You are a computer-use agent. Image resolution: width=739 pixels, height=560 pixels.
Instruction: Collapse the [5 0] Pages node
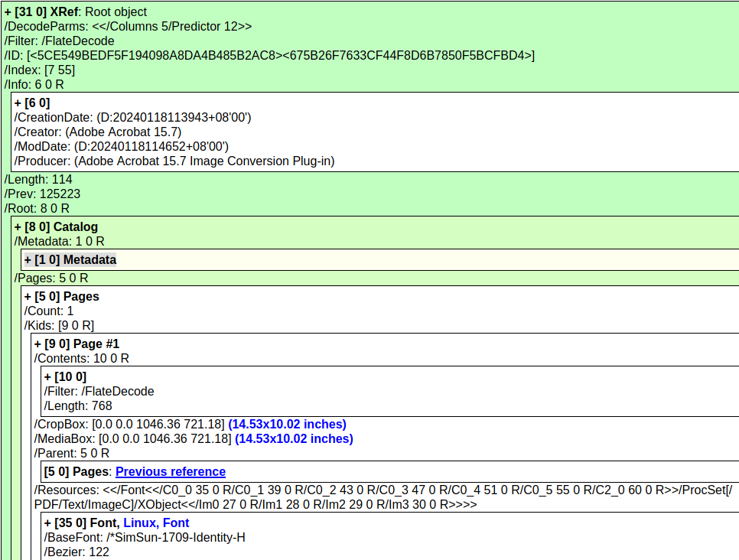tap(28, 297)
